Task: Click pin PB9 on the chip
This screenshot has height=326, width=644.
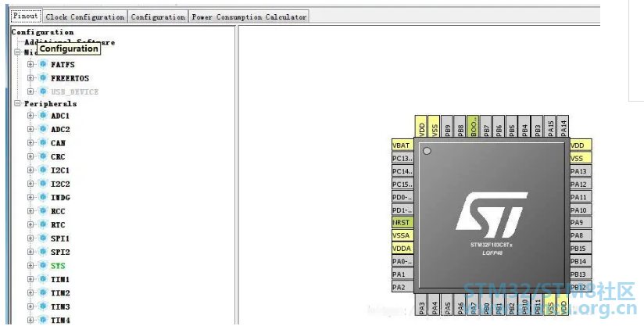Action: coord(447,126)
